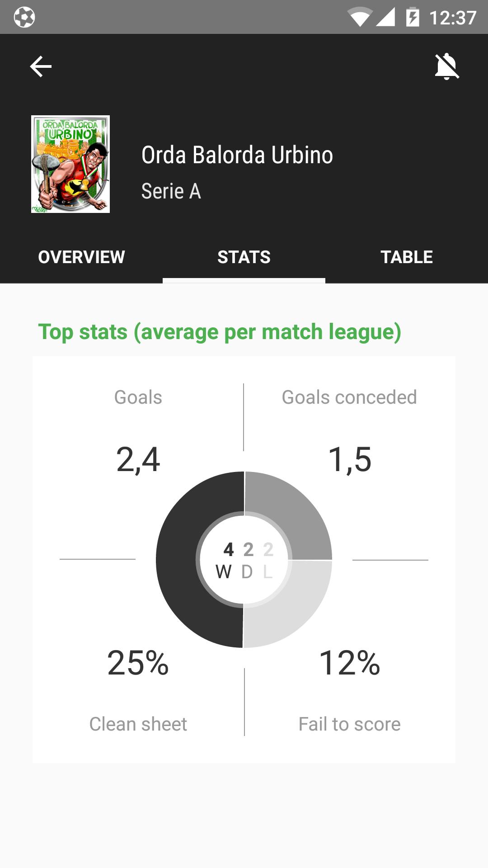The height and width of the screenshot is (868, 488).
Task: Tap the back arrow to return
Action: click(x=40, y=66)
